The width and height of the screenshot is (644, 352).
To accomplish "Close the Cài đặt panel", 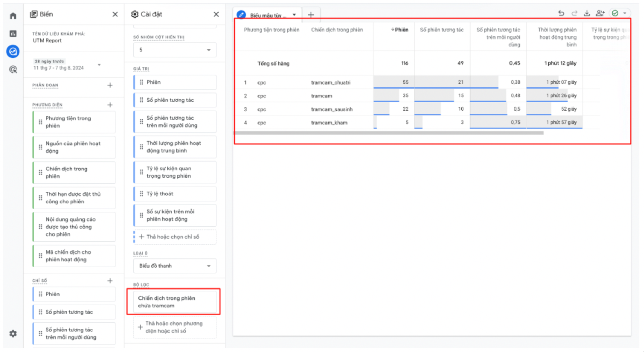I will click(x=216, y=14).
